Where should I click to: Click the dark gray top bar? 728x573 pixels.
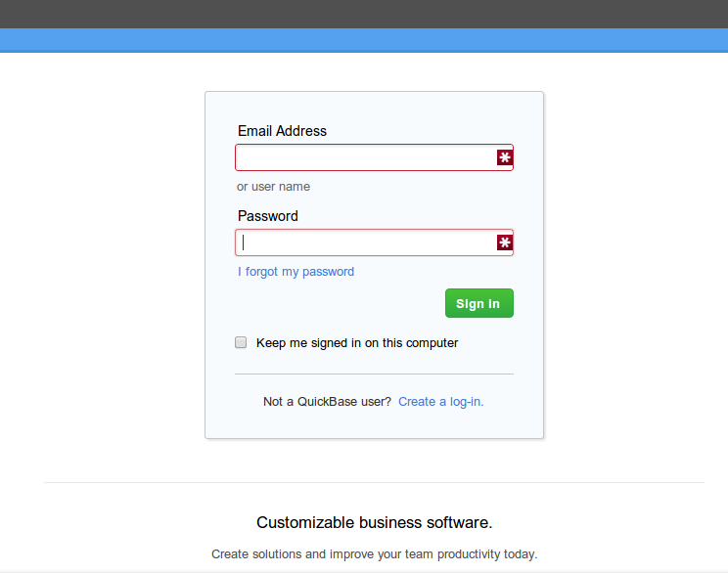point(364,14)
